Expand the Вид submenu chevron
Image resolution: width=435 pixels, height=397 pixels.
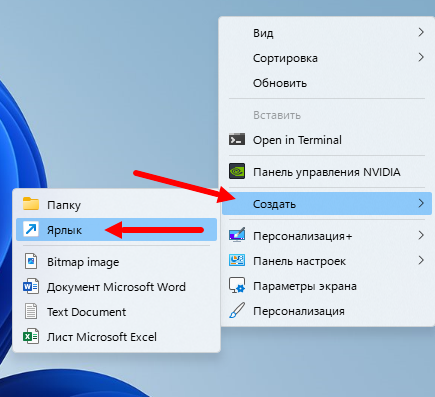point(421,32)
